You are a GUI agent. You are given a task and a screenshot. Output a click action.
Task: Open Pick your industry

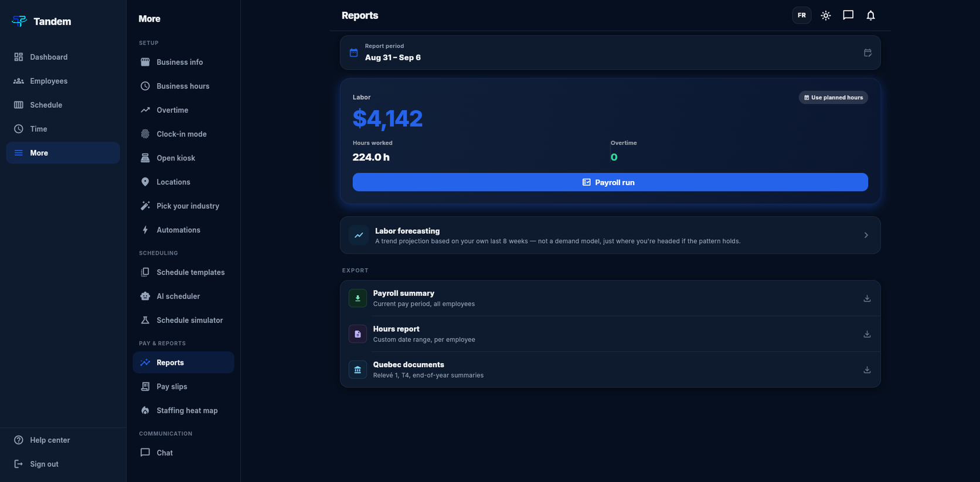coord(183,206)
